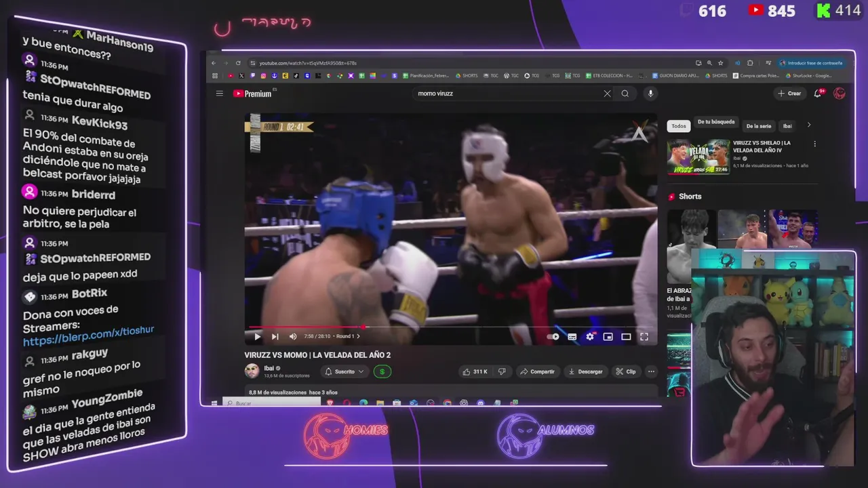Image resolution: width=868 pixels, height=488 pixels.
Task: Click the search magnifier button
Action: point(625,94)
